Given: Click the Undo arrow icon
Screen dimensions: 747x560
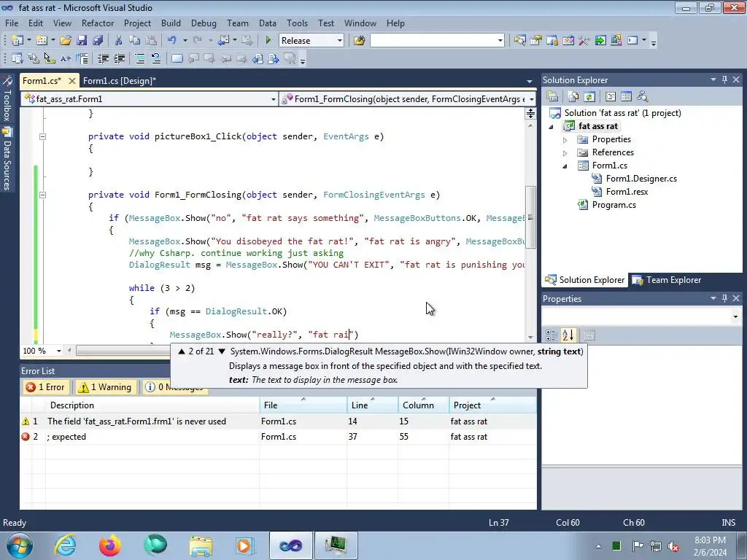Looking at the screenshot, I should point(172,41).
